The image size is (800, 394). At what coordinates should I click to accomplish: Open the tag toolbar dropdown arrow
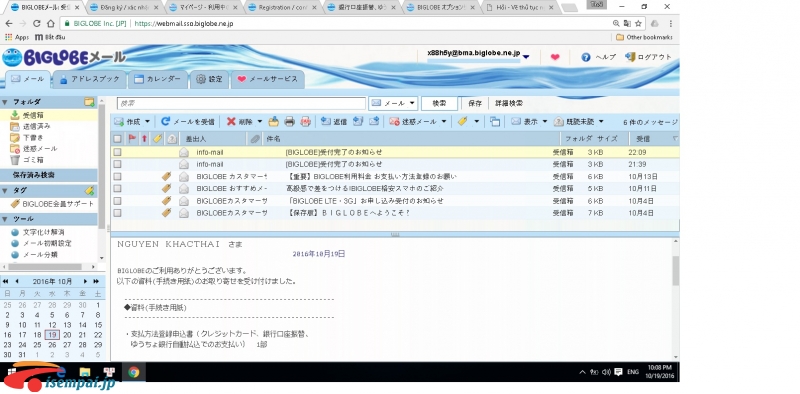(477, 122)
